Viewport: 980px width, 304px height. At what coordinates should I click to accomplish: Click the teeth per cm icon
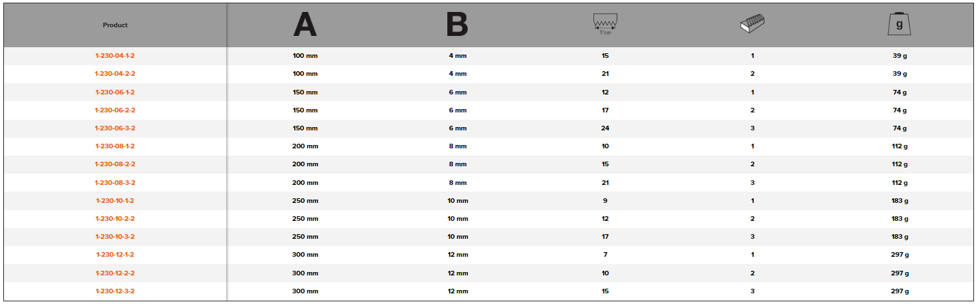[x=605, y=25]
